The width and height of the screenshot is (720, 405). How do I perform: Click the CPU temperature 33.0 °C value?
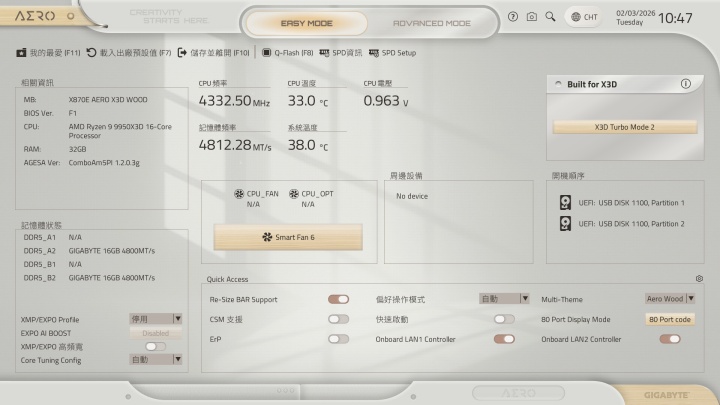tap(308, 101)
